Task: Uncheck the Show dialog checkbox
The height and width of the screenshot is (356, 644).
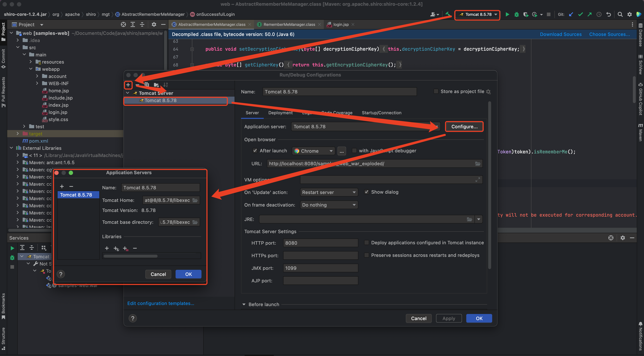Action: (x=366, y=192)
